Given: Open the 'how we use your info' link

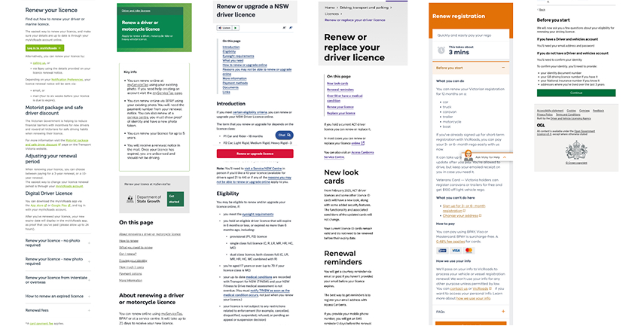Looking at the screenshot, I should (x=474, y=298).
